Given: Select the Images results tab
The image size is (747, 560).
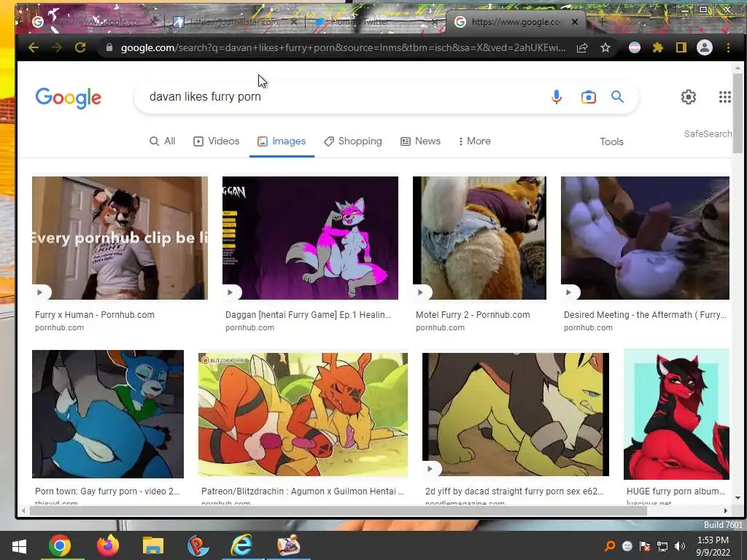Looking at the screenshot, I should [282, 141].
